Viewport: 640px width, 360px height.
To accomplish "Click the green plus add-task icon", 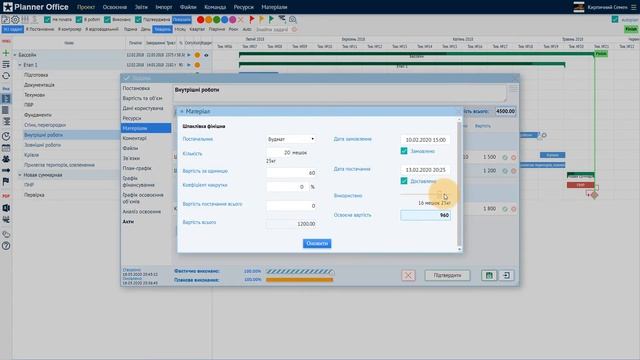I will pos(6,53).
